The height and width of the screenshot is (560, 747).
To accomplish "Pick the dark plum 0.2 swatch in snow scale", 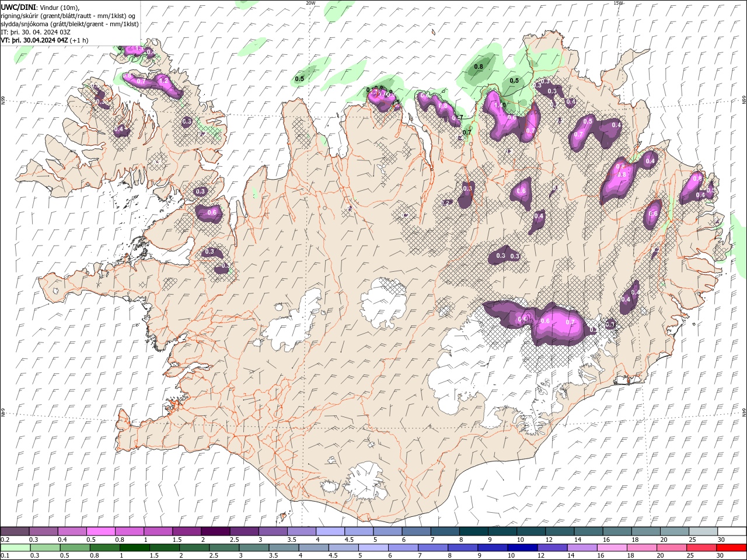I will point(15,531).
